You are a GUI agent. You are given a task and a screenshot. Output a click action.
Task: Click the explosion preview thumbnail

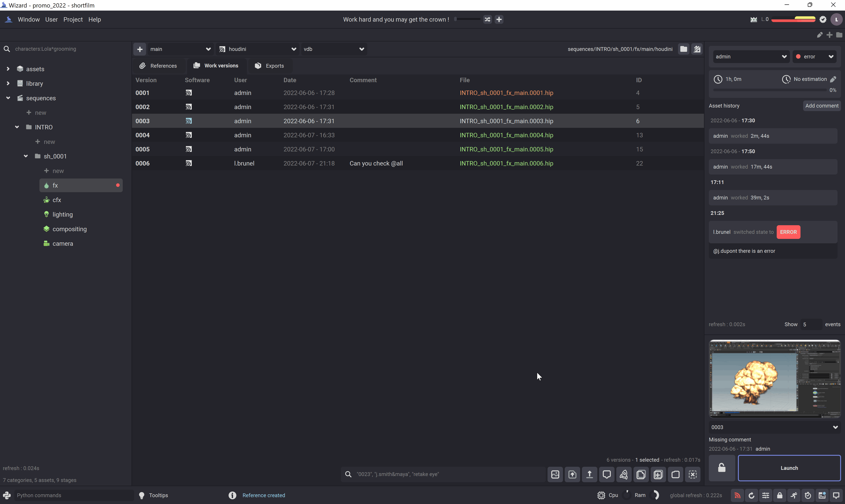[775, 379]
